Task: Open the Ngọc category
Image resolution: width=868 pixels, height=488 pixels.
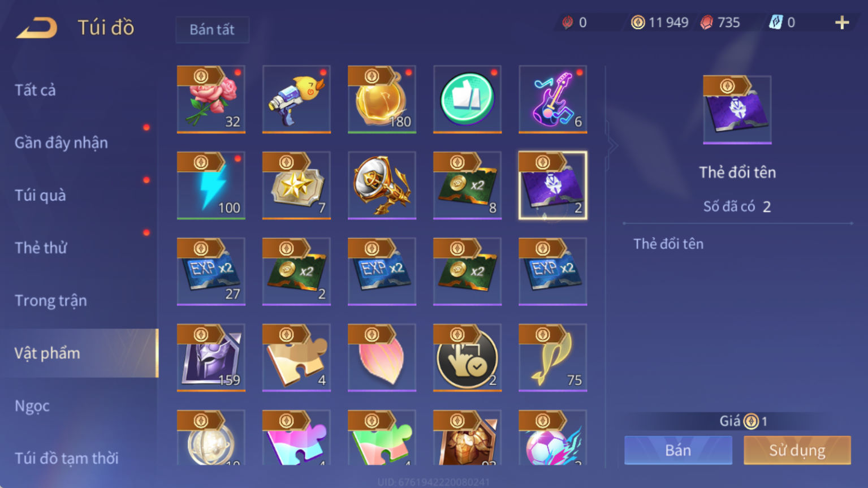Action: pos(32,405)
